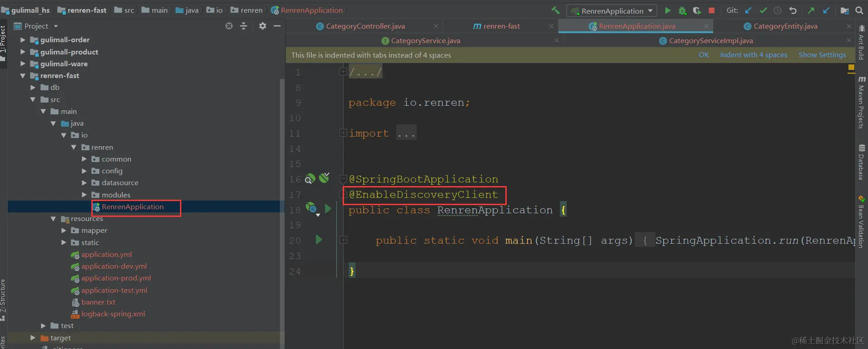Click gulimall_hs breadcrumb in navigation bar
The image size is (868, 349).
[25, 10]
